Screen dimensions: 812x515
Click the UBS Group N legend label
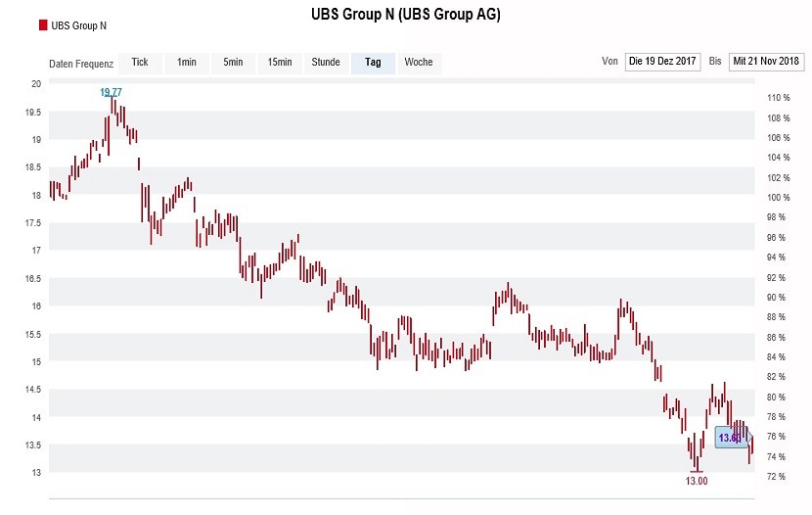pos(78,25)
